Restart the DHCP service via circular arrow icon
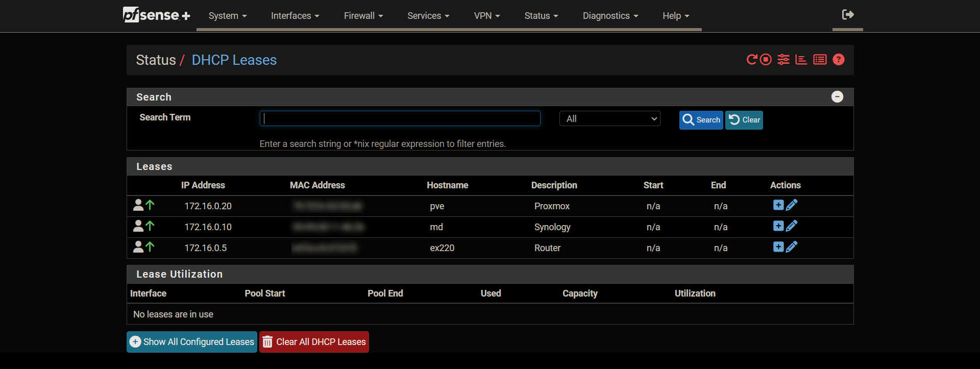Image resolution: width=980 pixels, height=369 pixels. [x=751, y=60]
